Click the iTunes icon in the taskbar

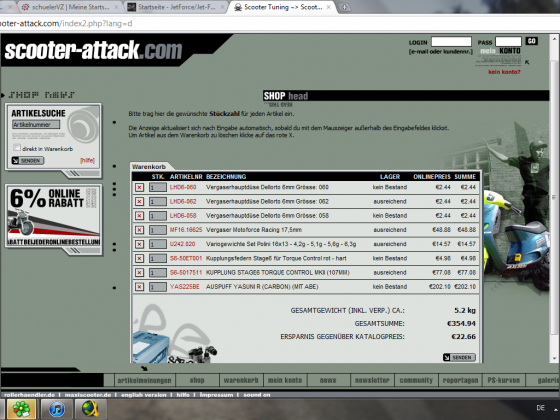pos(56,409)
